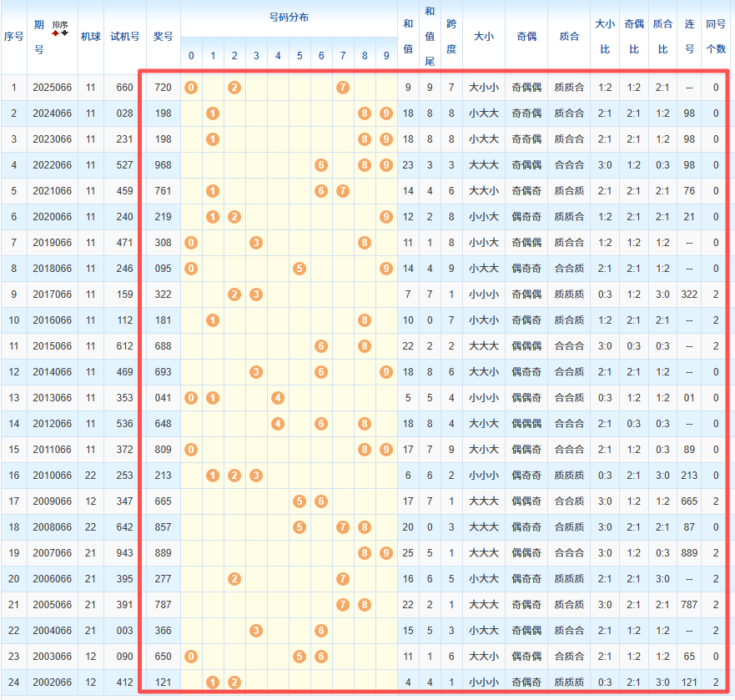Click the black descending sort arrow

(65, 33)
